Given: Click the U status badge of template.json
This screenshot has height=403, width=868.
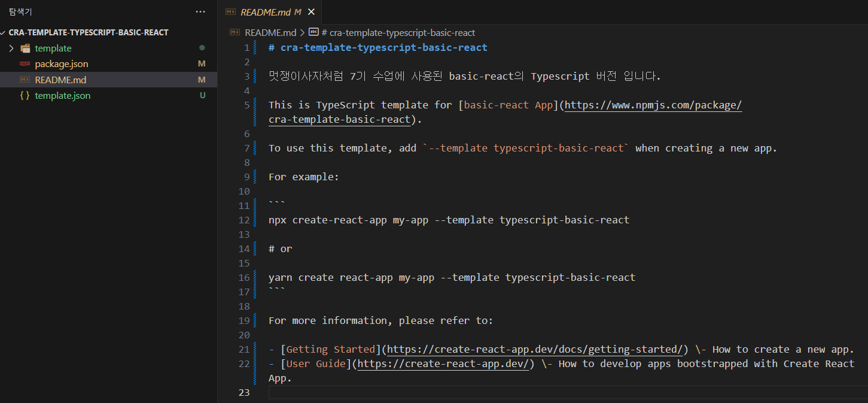Looking at the screenshot, I should pos(202,95).
